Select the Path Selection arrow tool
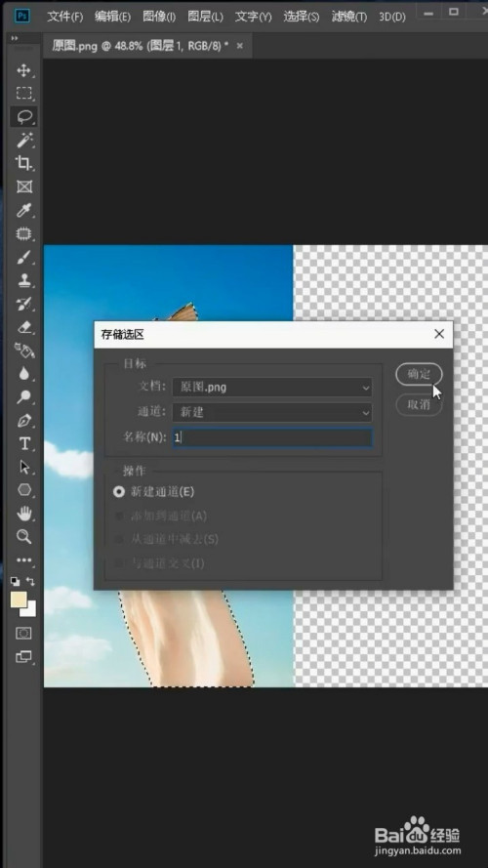 (23, 468)
